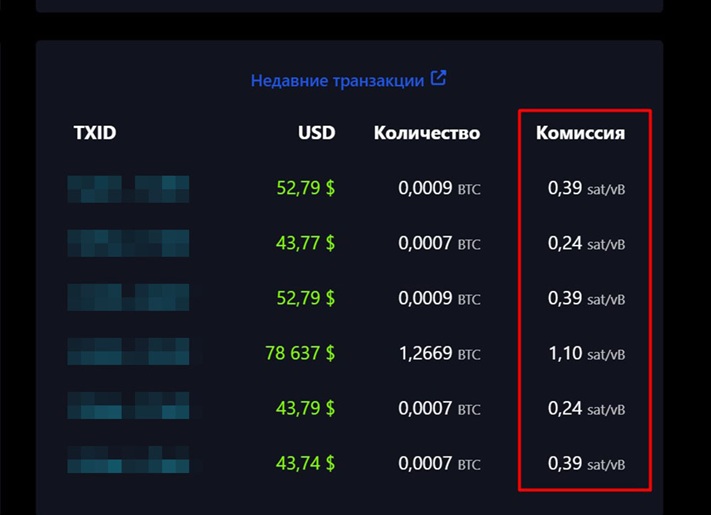711x515 pixels.
Task: Select the Количество column header
Action: [x=427, y=133]
